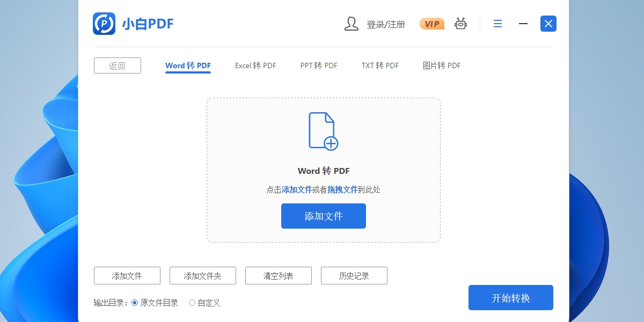Screen dimensions: 644x322
Task: Click the 添加文件夹 button
Action: tap(203, 276)
